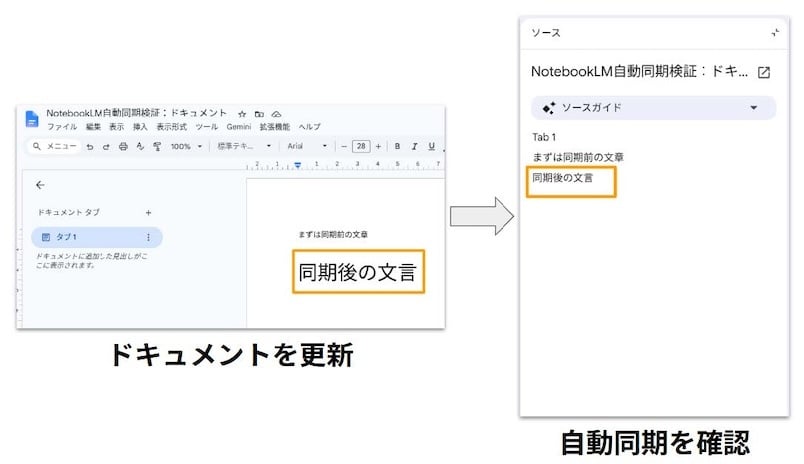
Task: Click the indent marker on the ruler
Action: pyautogui.click(x=297, y=165)
